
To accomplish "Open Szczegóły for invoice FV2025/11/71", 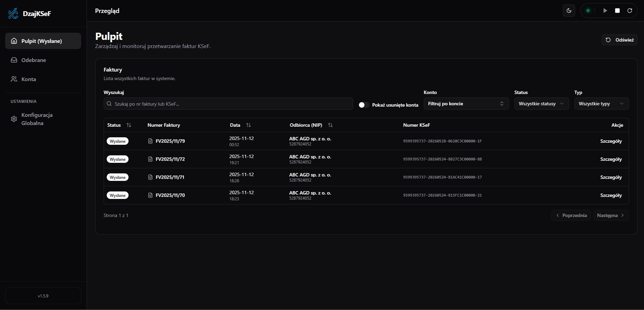I will pos(611,177).
